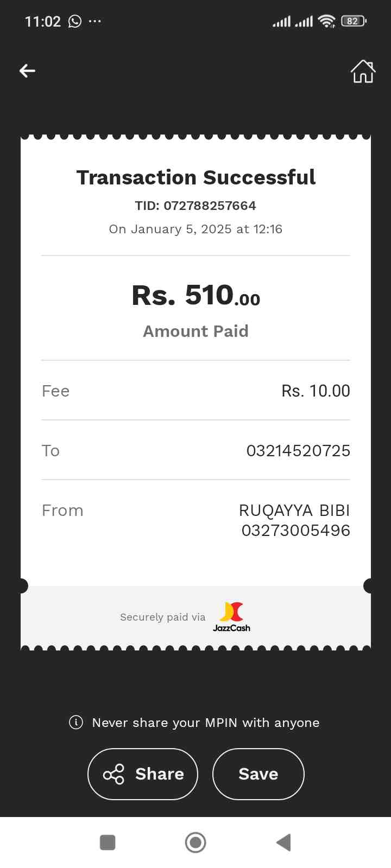Tap the share icon in Share button
This screenshot has width=391, height=868.
[113, 774]
